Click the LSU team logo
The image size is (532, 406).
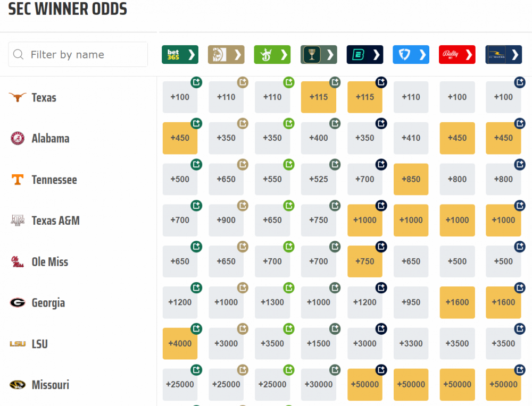coord(18,344)
